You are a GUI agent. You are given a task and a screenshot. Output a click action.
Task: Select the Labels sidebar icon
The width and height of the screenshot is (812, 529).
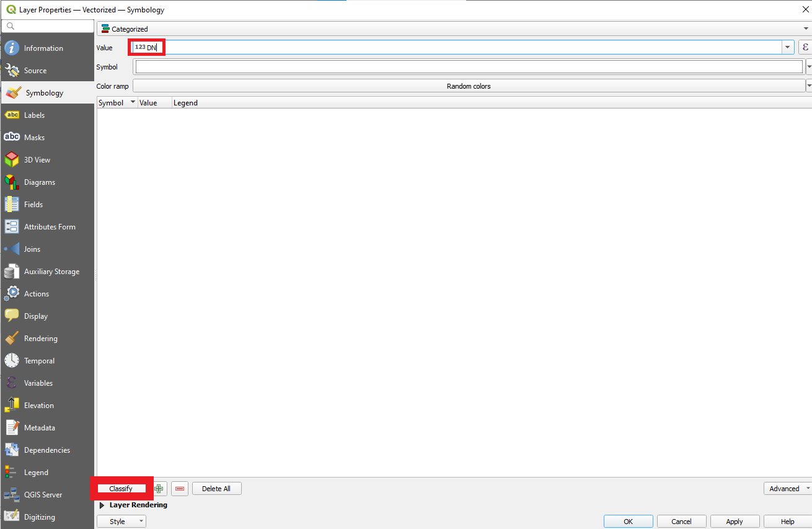click(12, 115)
